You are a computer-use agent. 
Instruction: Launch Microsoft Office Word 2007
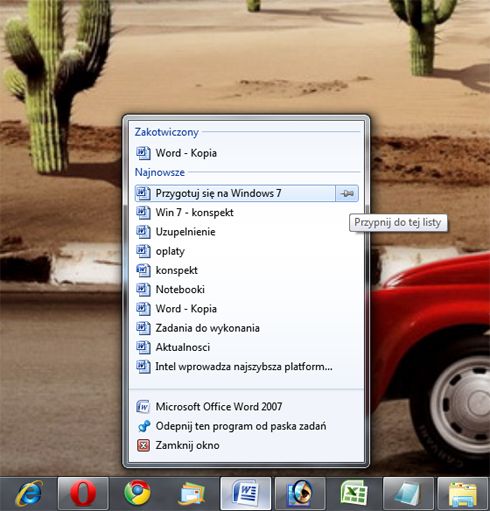coord(247,407)
